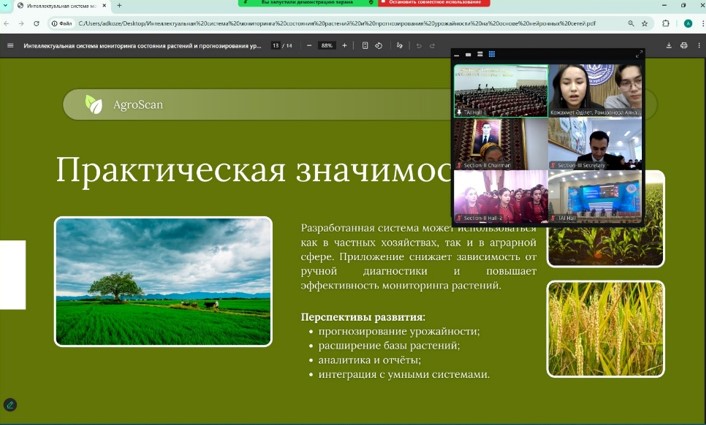Rotate the PDF counterclockwise
The width and height of the screenshot is (706, 425).
(x=379, y=45)
